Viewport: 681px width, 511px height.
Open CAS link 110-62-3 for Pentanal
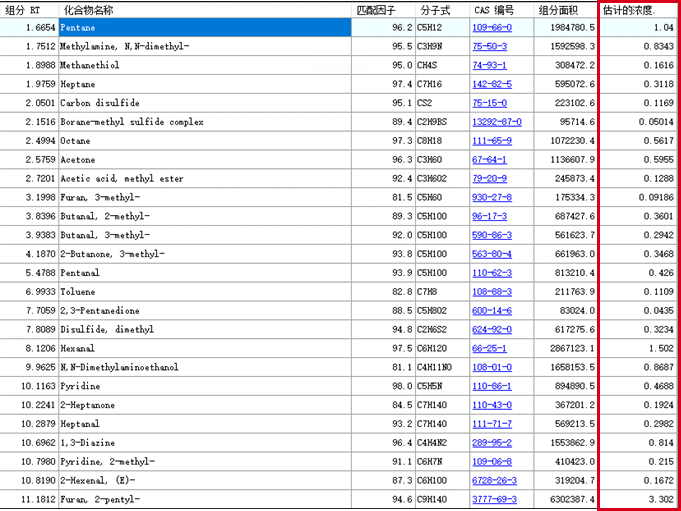[492, 273]
